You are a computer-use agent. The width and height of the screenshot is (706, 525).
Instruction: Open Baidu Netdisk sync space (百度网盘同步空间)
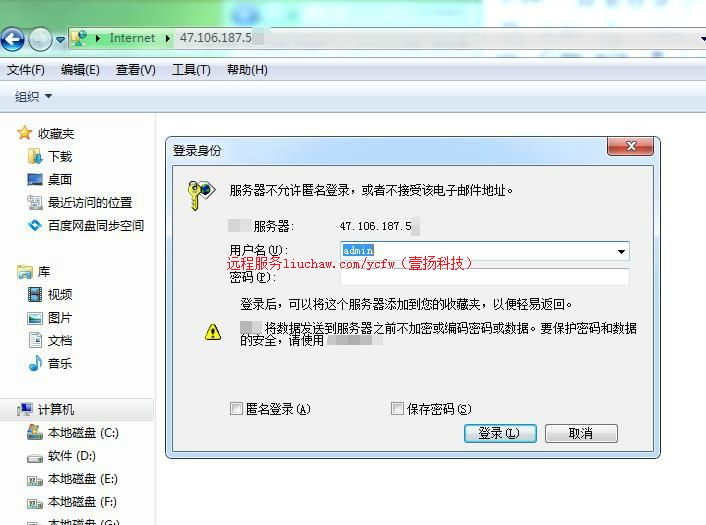point(95,225)
